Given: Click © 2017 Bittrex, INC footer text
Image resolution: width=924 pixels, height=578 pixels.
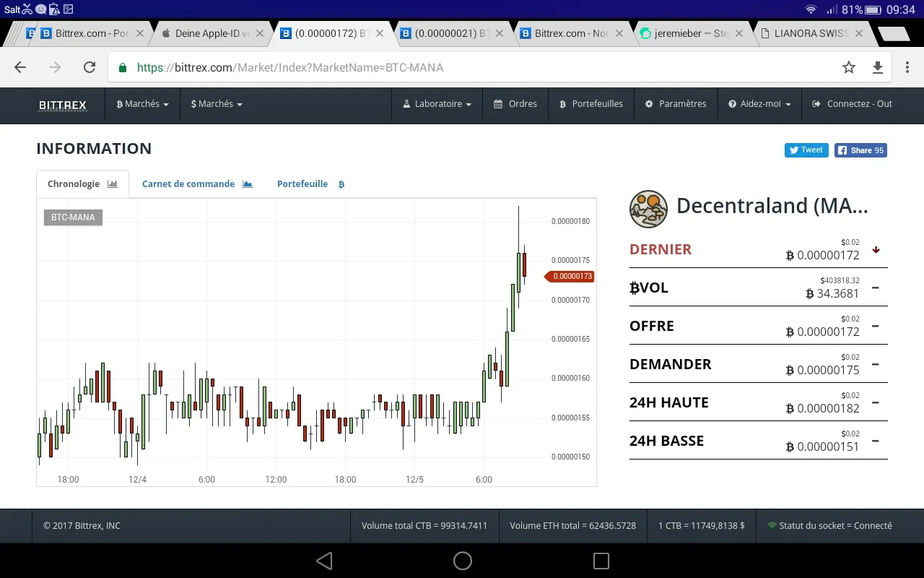Looking at the screenshot, I should tap(82, 526).
